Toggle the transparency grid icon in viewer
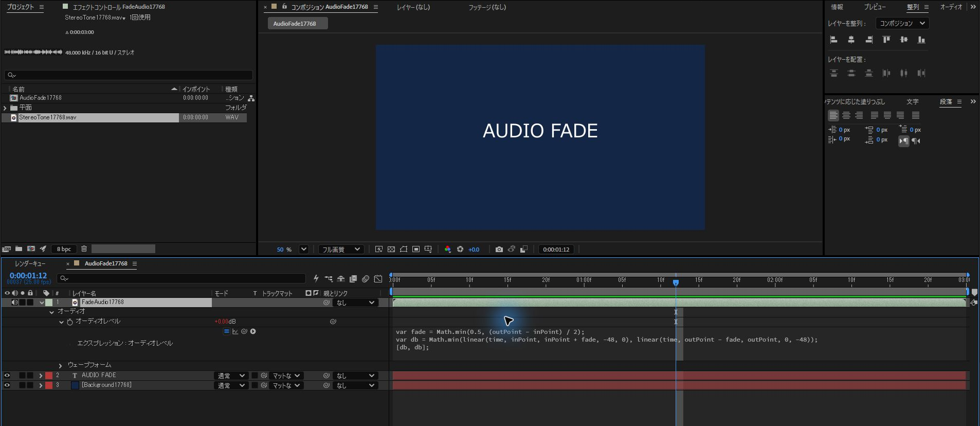980x426 pixels. pos(391,250)
